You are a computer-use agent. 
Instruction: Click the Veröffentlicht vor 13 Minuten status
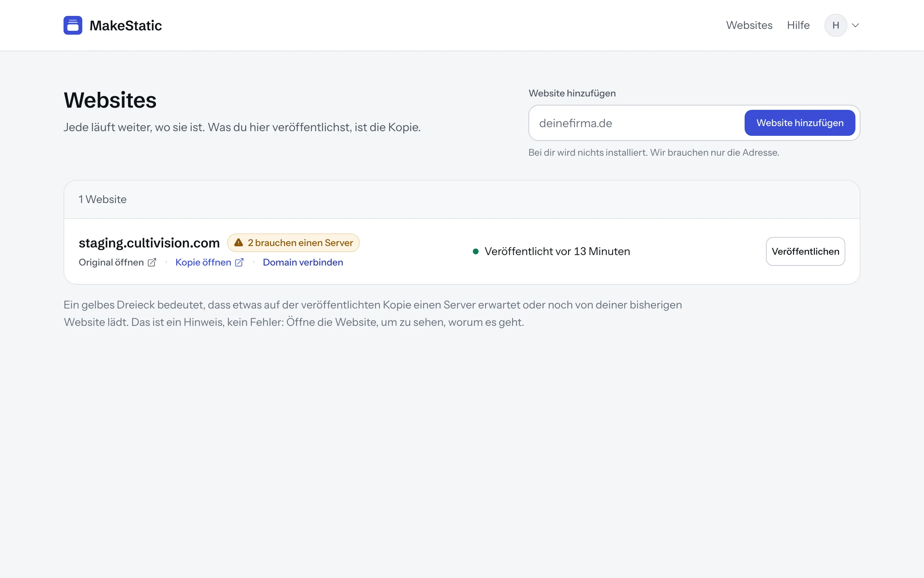pyautogui.click(x=557, y=251)
